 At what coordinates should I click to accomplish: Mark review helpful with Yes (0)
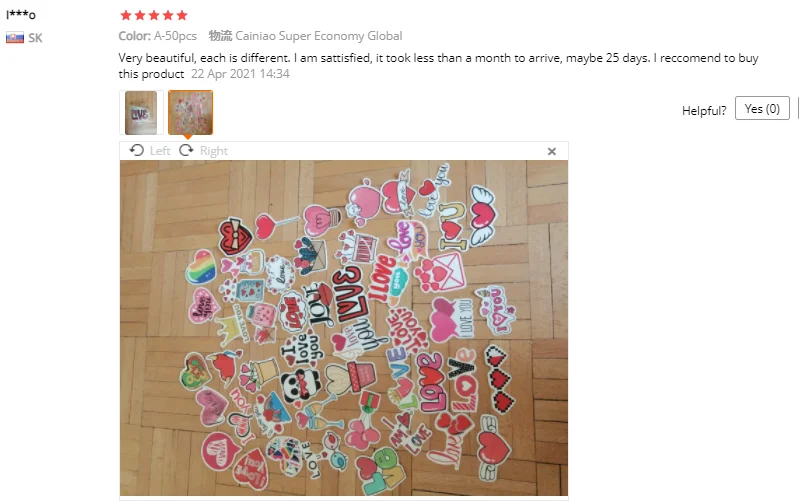click(762, 109)
